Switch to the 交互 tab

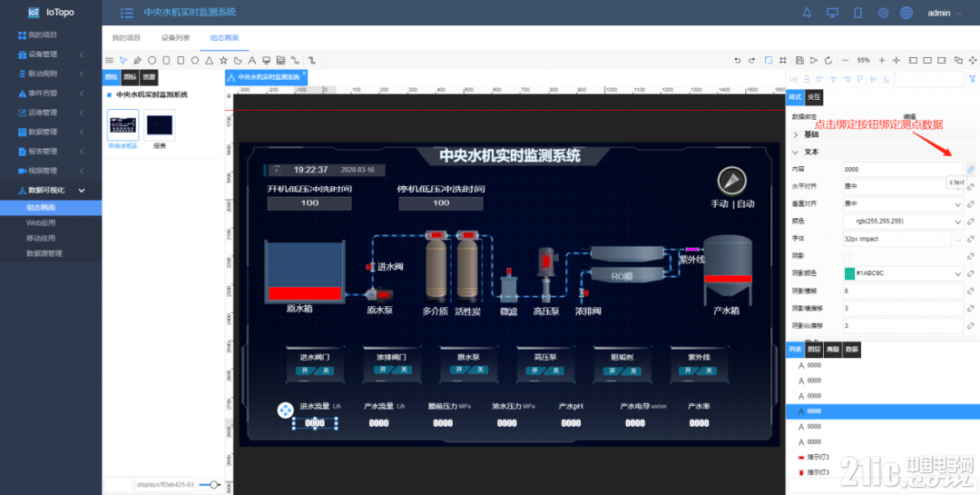coord(814,97)
